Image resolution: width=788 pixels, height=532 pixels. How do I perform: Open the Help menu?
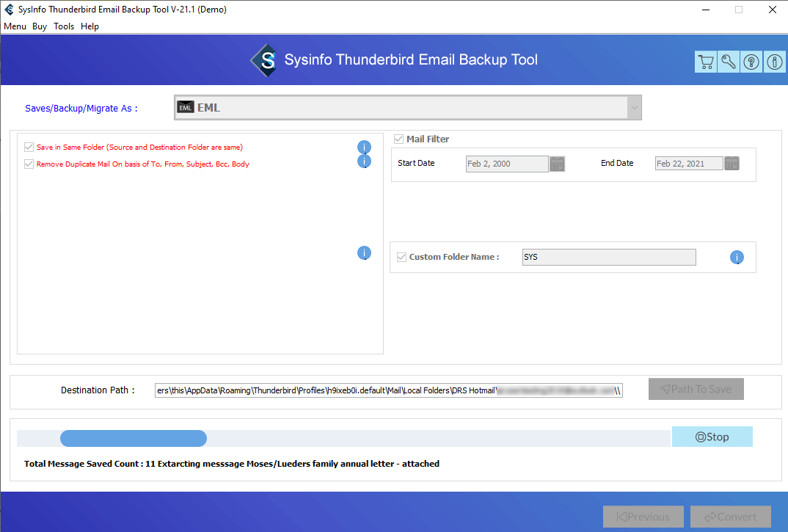point(90,26)
